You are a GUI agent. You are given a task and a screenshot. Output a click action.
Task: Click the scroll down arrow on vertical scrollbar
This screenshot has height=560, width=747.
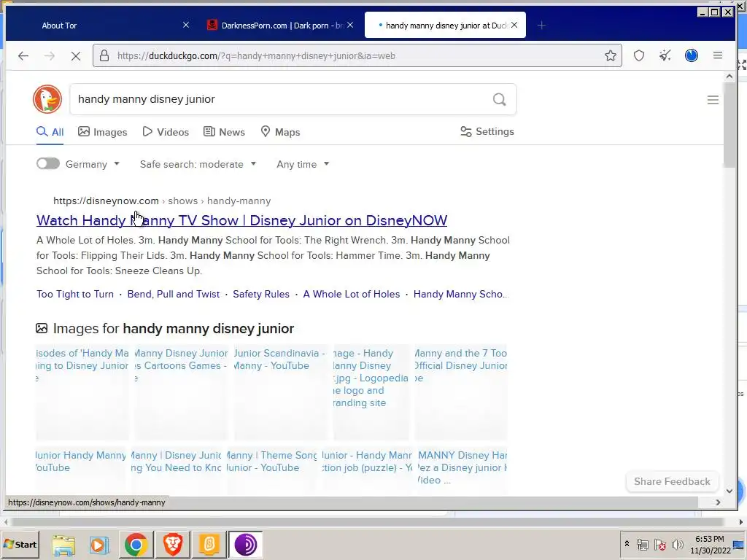[x=729, y=491]
